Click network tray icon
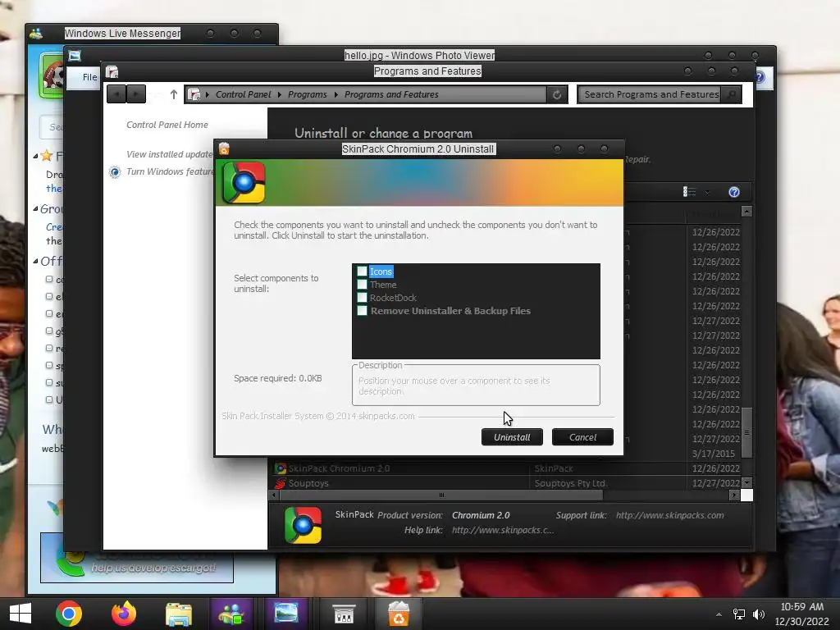Screen dimensions: 840x630 tap(739, 614)
